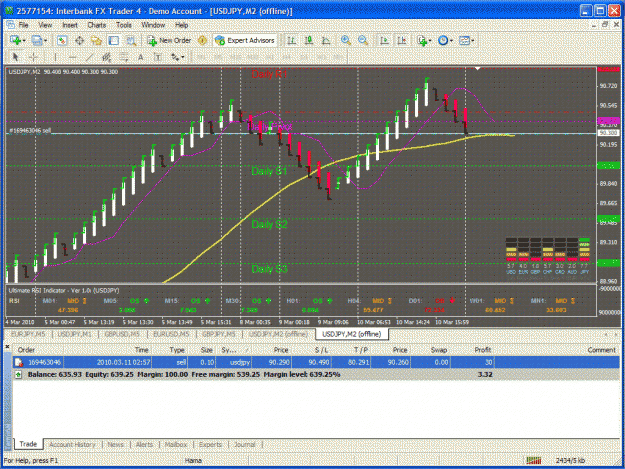The image size is (625, 469).
Task: Zoom in on the chart
Action: pyautogui.click(x=346, y=40)
